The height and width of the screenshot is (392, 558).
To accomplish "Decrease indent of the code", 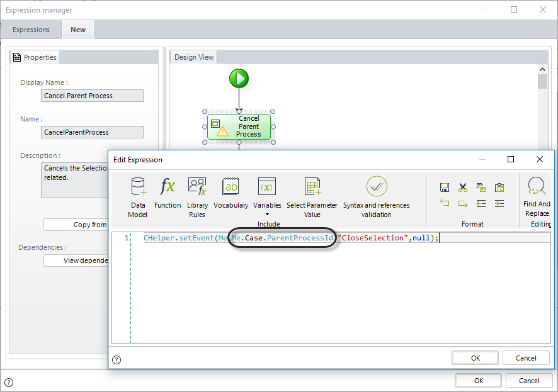I will coord(481,203).
